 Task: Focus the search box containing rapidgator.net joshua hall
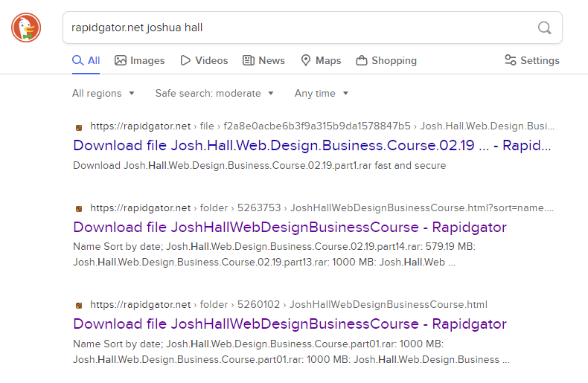coord(313,28)
